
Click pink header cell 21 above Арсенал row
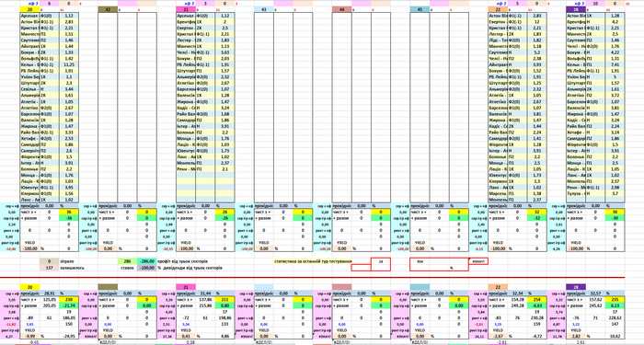pos(186,9)
